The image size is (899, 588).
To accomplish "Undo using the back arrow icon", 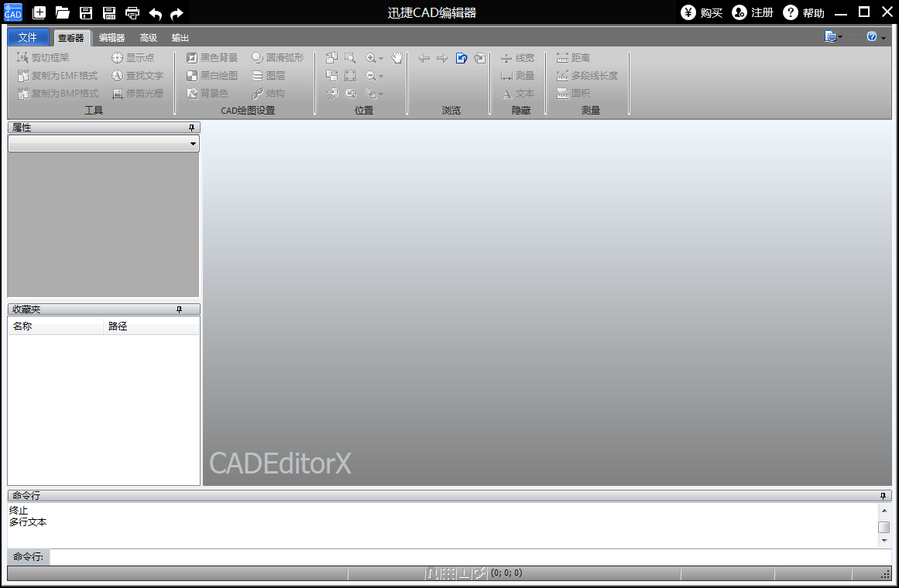I will [156, 13].
